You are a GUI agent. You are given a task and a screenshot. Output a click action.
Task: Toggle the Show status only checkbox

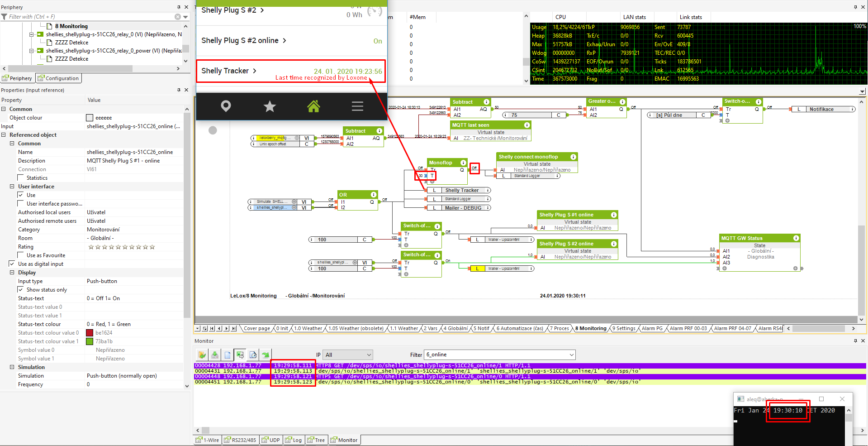[x=20, y=290]
